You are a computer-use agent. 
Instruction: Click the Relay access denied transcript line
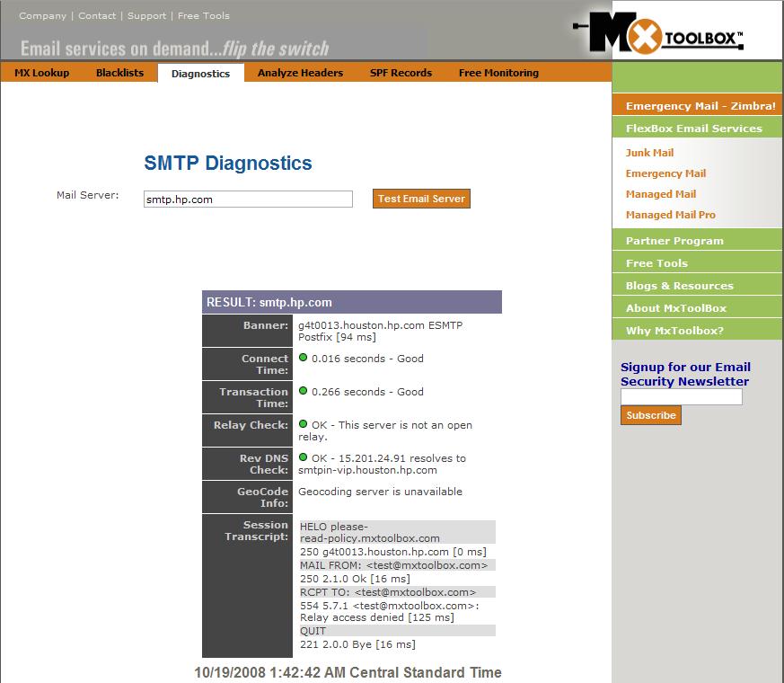point(390,611)
